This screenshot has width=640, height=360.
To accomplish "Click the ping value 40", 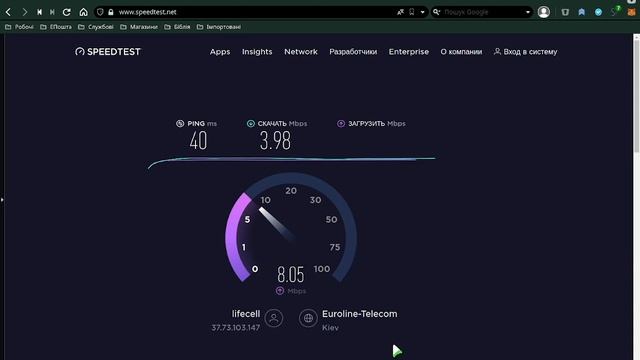I will (x=198, y=140).
